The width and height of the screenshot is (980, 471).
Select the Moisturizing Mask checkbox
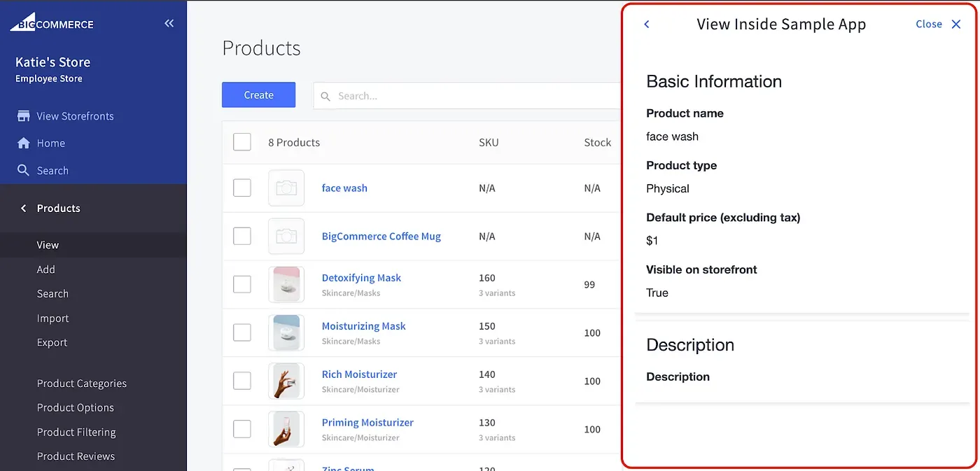[242, 332]
